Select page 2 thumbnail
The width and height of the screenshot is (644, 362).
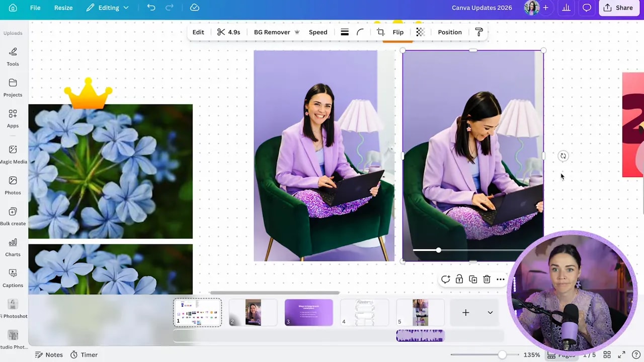click(253, 312)
